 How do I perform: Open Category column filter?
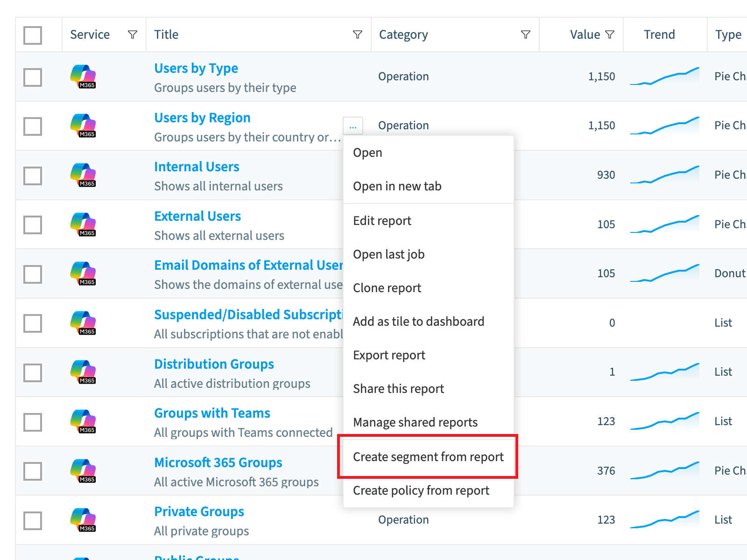point(526,35)
